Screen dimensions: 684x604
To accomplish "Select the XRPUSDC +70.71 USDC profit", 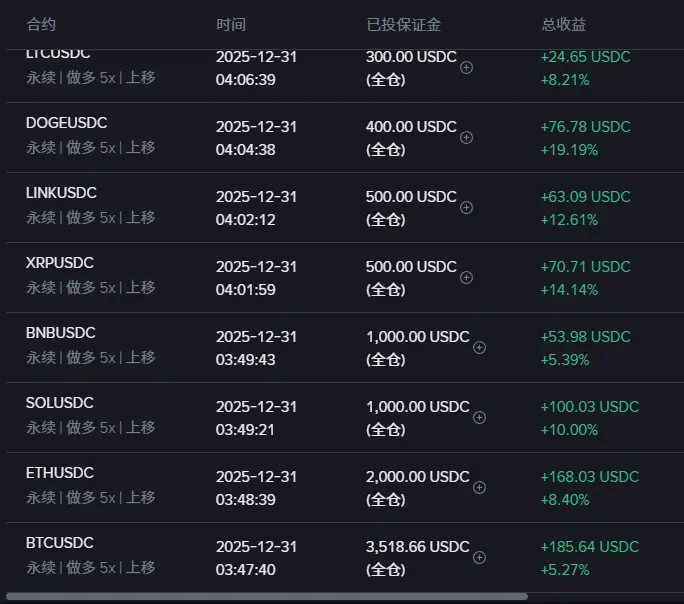I will (x=585, y=267).
